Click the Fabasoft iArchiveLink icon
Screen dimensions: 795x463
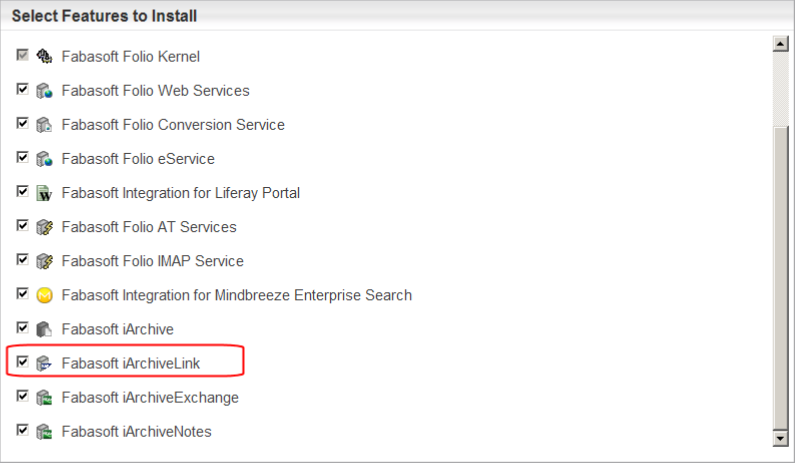[44, 363]
